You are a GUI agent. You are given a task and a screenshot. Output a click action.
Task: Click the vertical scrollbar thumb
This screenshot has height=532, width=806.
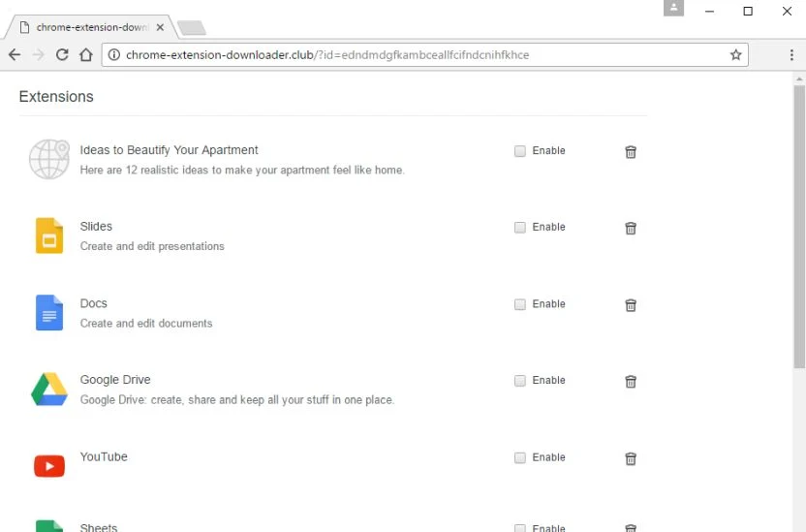pyautogui.click(x=799, y=226)
